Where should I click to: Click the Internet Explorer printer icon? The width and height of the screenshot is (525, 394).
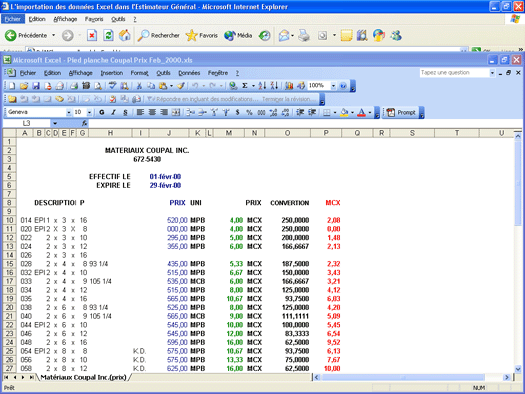coord(304,35)
